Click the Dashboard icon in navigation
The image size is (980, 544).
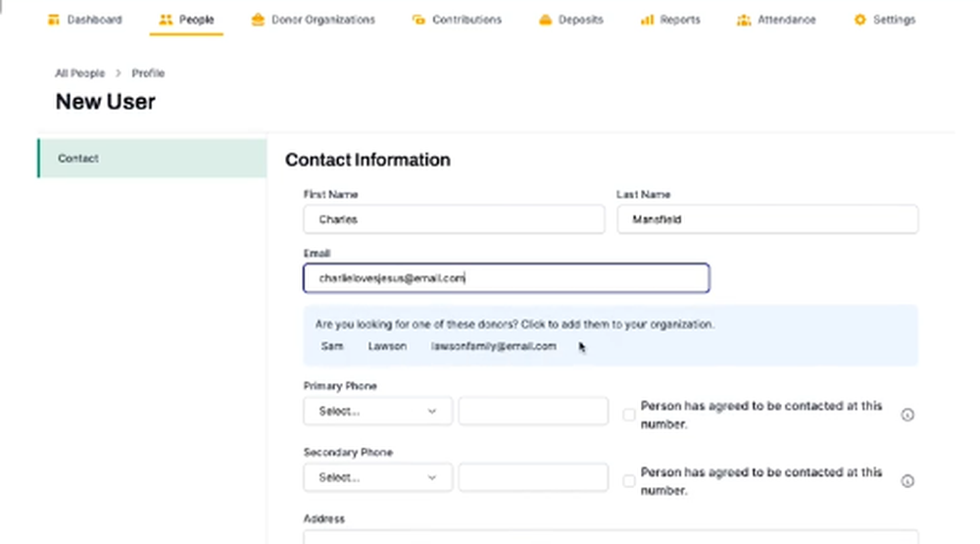pos(54,20)
